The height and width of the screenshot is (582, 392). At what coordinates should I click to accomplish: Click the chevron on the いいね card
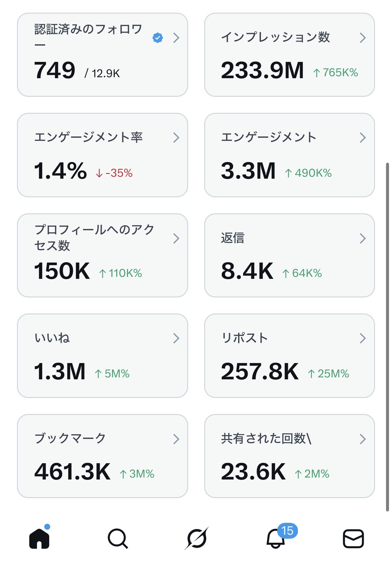click(x=176, y=338)
